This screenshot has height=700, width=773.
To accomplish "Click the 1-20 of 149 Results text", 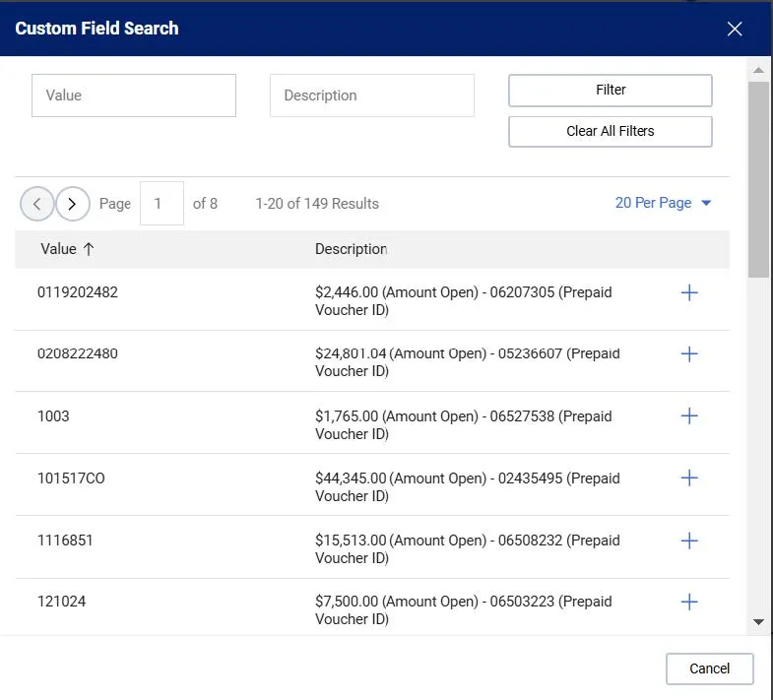I will pos(317,204).
